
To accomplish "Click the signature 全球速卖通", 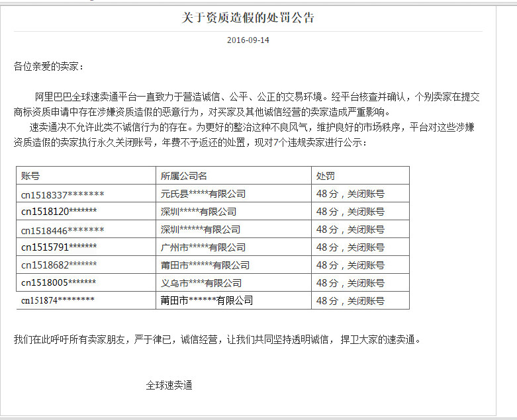I will (169, 385).
